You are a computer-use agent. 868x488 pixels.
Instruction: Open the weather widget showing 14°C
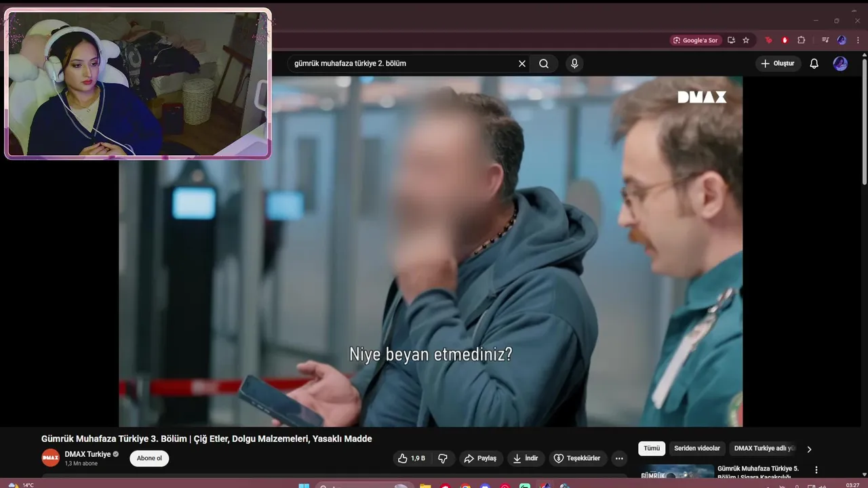click(20, 485)
